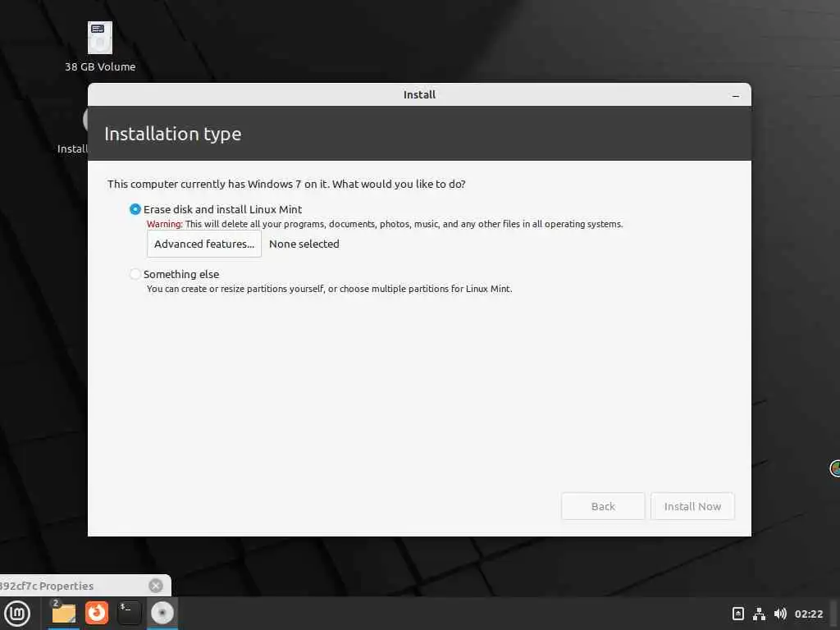The width and height of the screenshot is (840, 630).
Task: Click the 892cf7c Properties window thumbnail title
Action: pos(47,586)
